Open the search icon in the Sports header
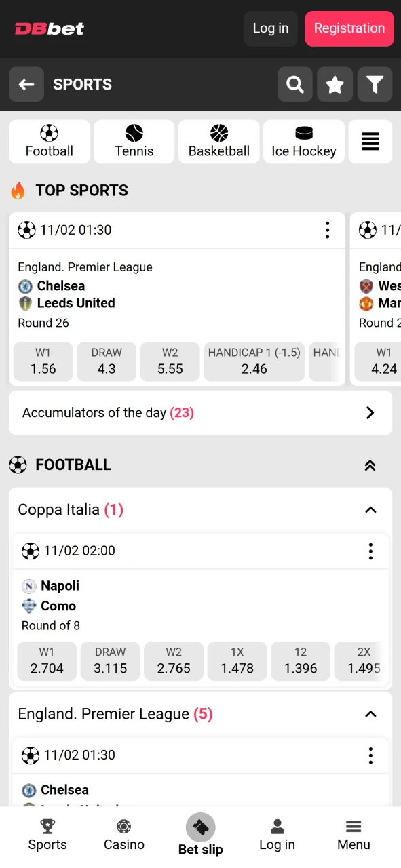Screen dimensions: 401x868 pyautogui.click(x=294, y=84)
